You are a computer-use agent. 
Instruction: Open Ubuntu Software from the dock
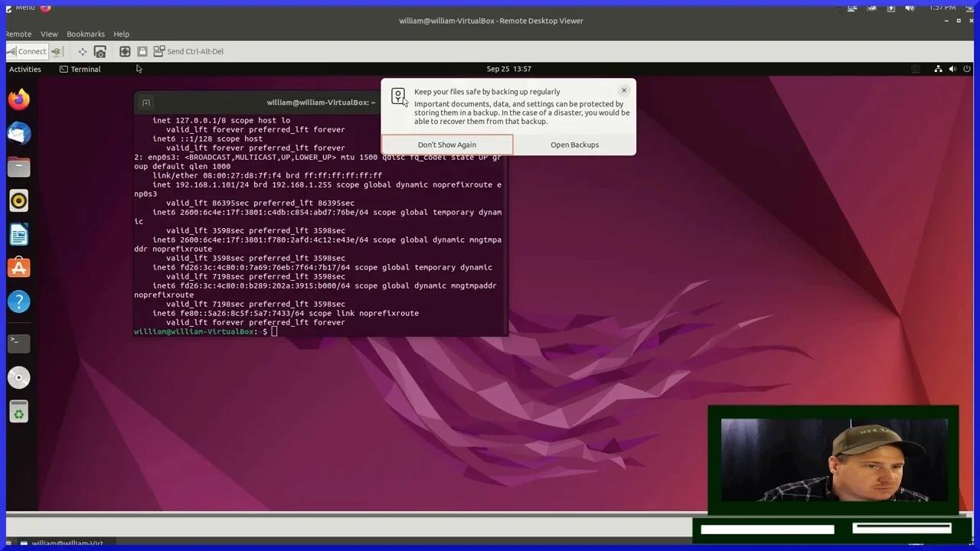19,267
